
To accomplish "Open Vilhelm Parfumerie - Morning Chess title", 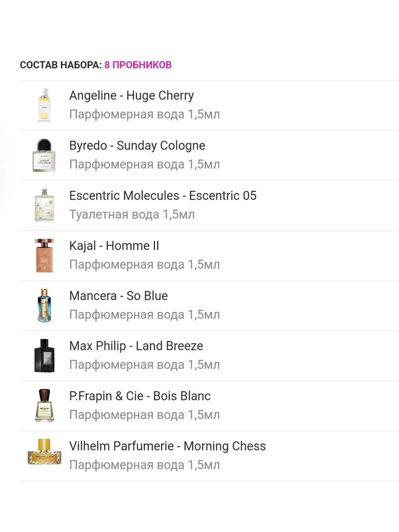I will click(x=167, y=446).
